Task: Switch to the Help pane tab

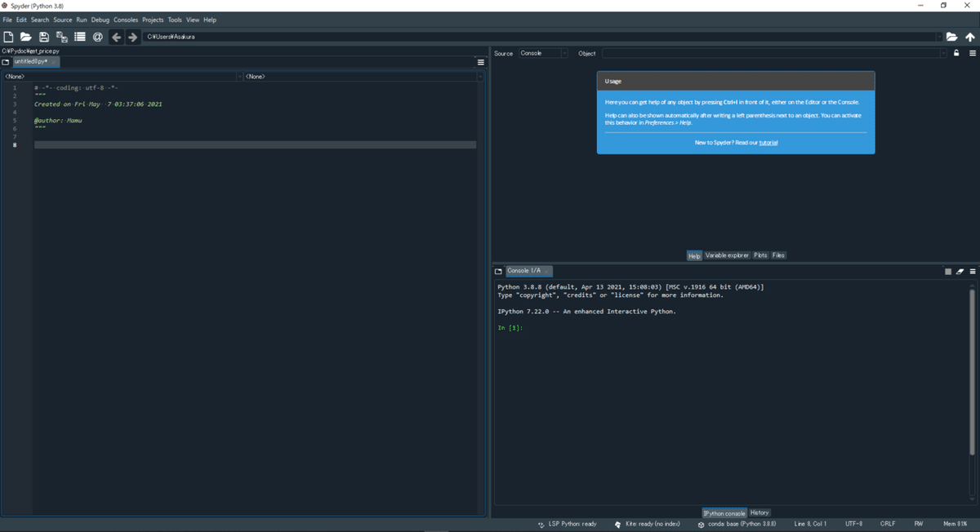Action: point(694,255)
